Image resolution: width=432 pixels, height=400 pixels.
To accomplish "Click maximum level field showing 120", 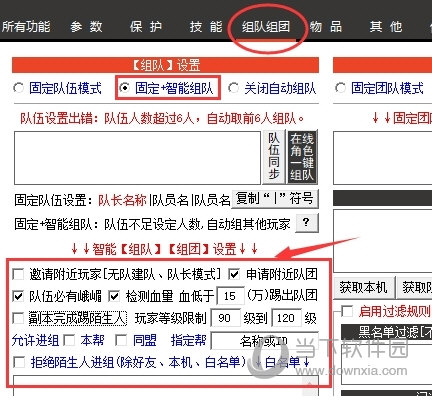I will click(x=287, y=318).
